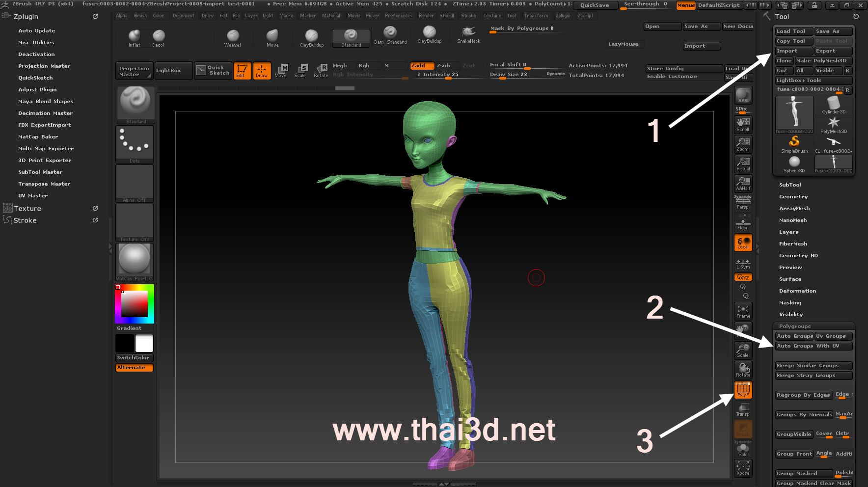Toggle Persp perspective mode
Viewport: 868px width, 487px height.
tap(743, 202)
